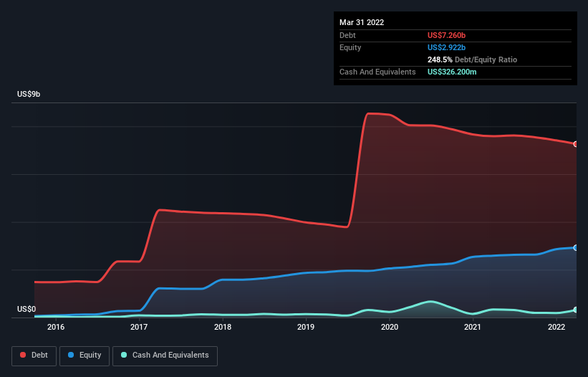Click the 2022 x-axis label
The width and height of the screenshot is (588, 377).
(556, 327)
